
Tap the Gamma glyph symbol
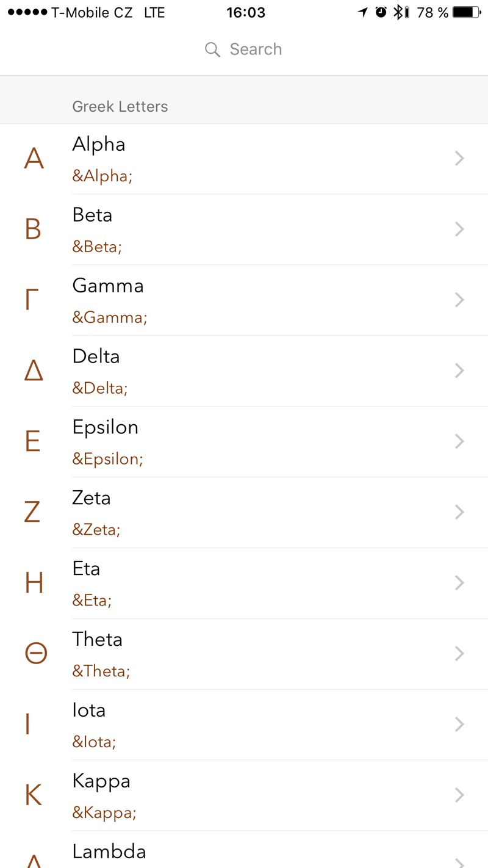(32, 300)
